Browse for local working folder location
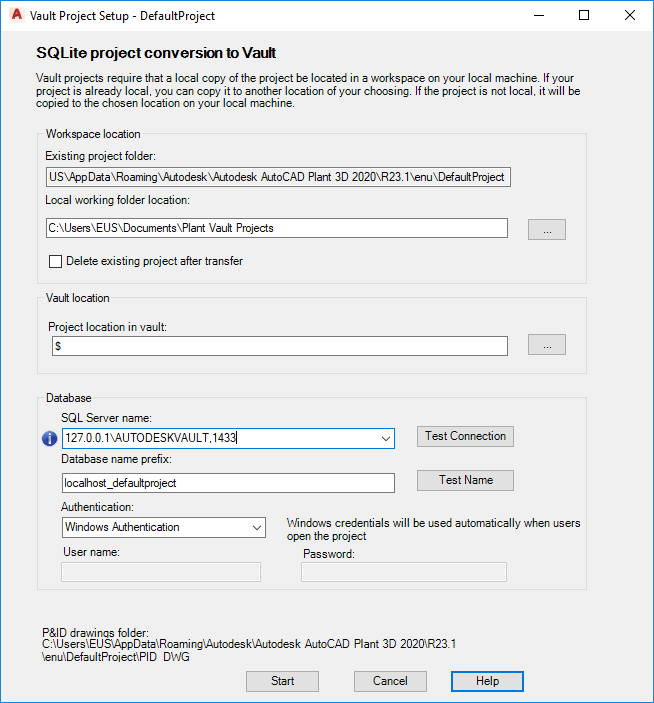The image size is (654, 703). tap(546, 229)
